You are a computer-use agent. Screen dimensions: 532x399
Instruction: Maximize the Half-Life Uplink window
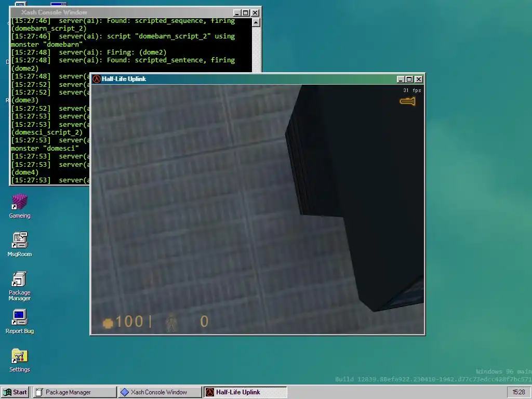(x=409, y=79)
